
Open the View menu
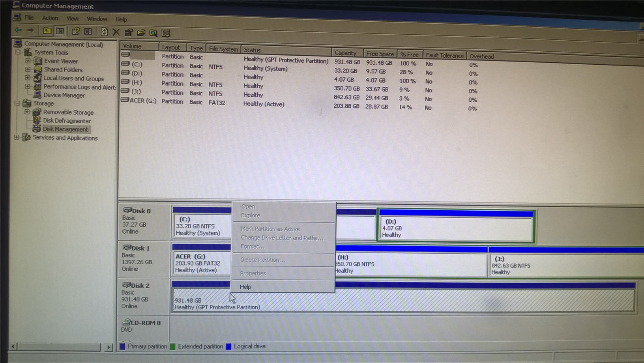click(x=73, y=18)
